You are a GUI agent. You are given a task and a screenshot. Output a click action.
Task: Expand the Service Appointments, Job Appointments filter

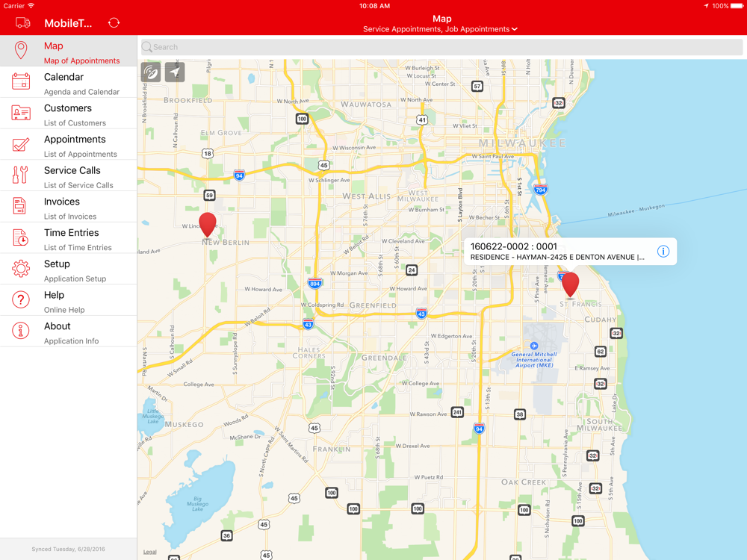pyautogui.click(x=440, y=29)
